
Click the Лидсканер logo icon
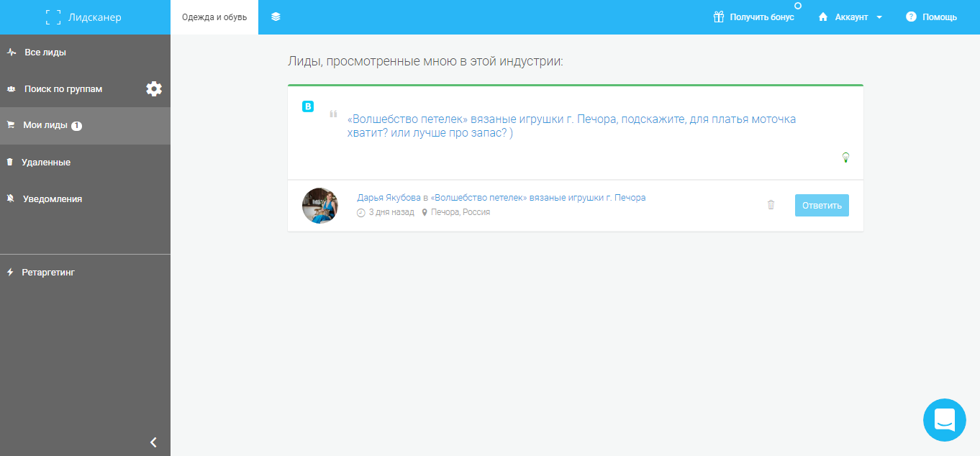[x=53, y=17]
